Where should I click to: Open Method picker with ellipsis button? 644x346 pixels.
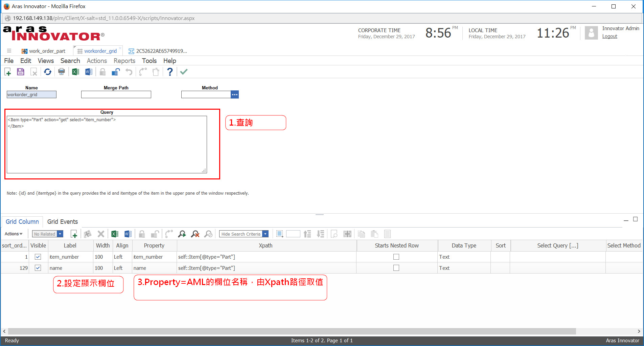pos(235,94)
